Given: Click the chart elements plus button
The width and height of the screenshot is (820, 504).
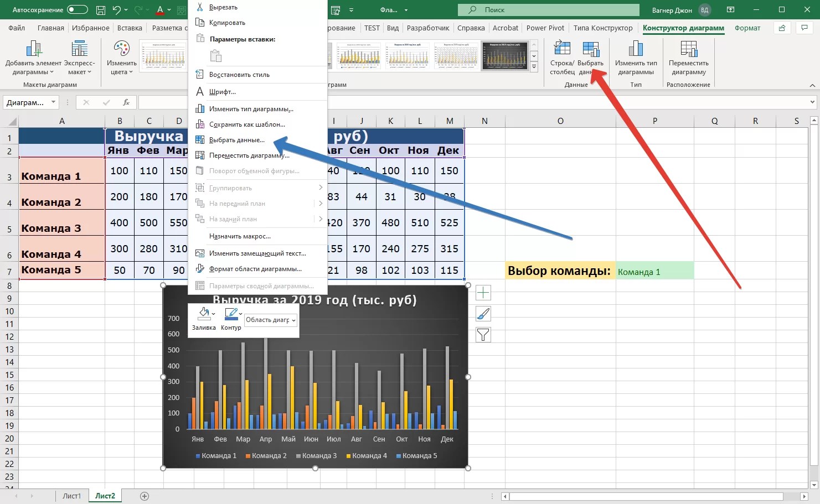Looking at the screenshot, I should tap(483, 293).
